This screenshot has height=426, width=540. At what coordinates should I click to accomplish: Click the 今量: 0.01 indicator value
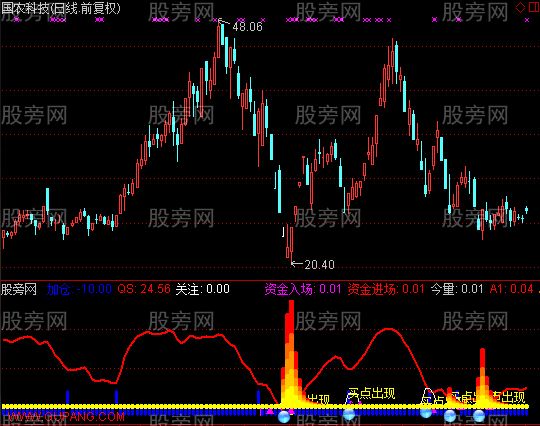(x=457, y=289)
